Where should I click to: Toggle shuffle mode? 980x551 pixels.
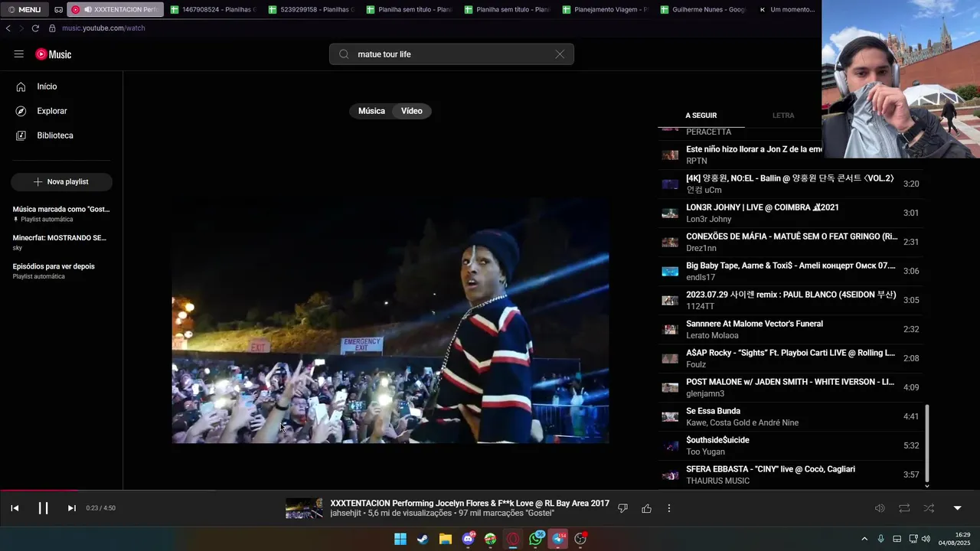[929, 508]
